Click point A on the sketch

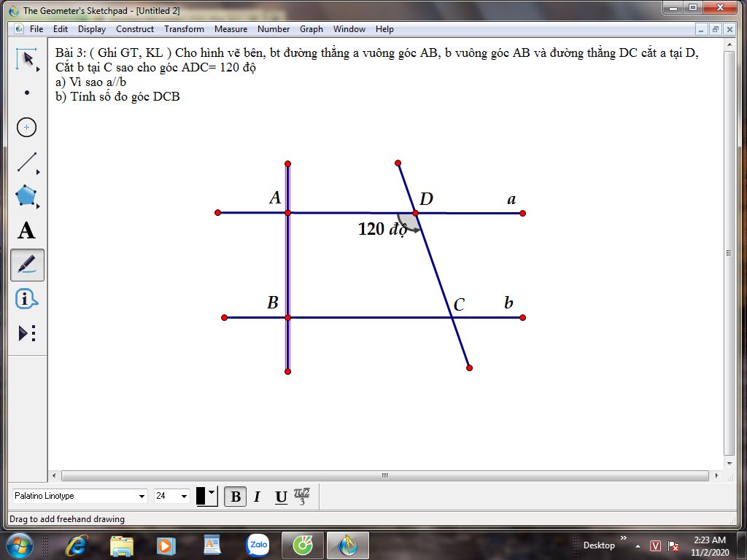[287, 213]
